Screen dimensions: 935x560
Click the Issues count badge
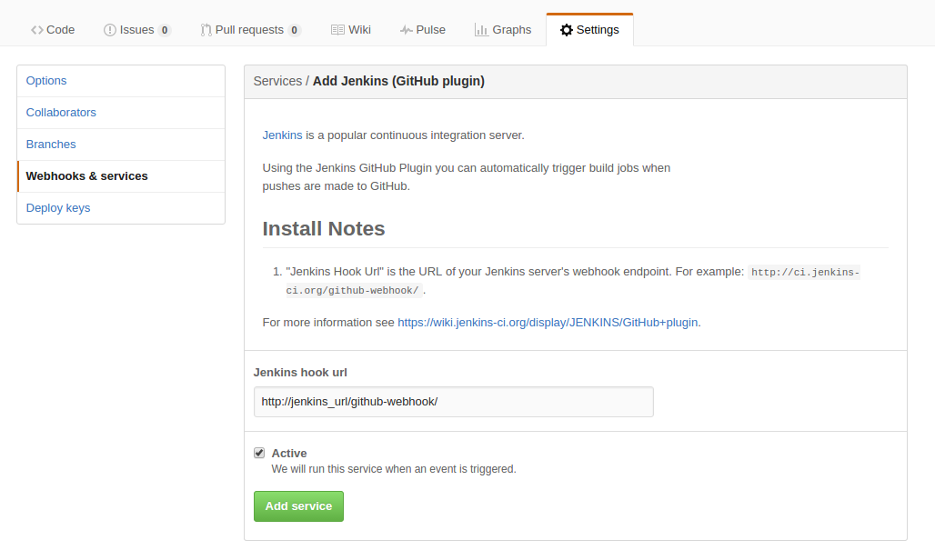tap(165, 30)
